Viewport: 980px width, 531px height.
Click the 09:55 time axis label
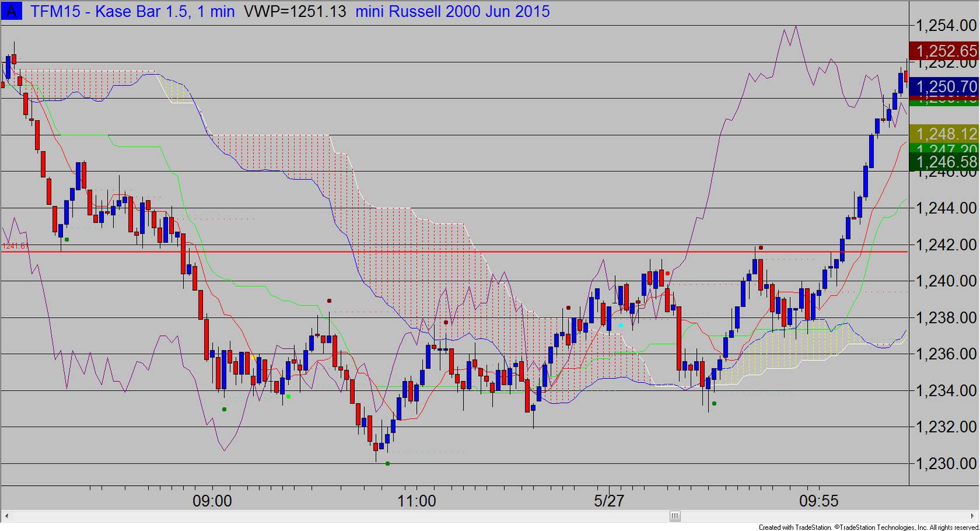coord(819,501)
